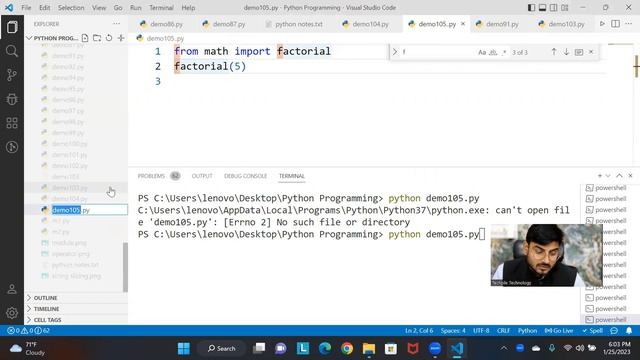
Task: Select demo103.py in Explorer tree
Action: click(x=70, y=188)
